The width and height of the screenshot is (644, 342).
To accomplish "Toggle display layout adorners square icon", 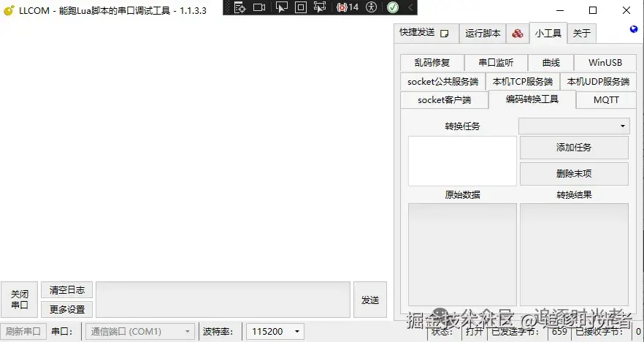I will pyautogui.click(x=301, y=7).
